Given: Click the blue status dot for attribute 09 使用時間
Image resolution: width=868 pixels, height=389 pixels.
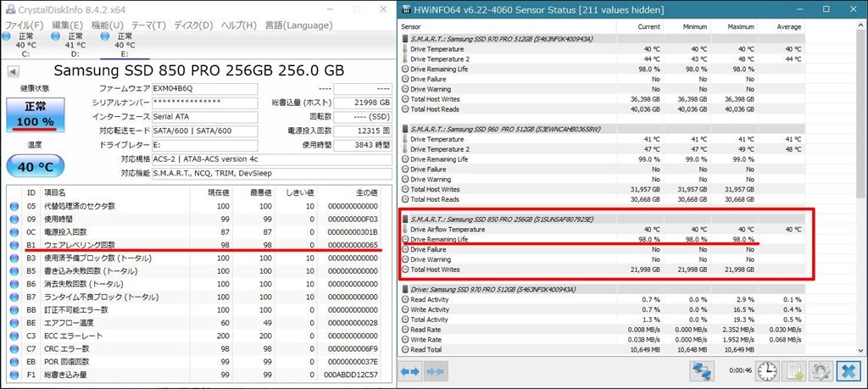Looking at the screenshot, I should [x=15, y=220].
